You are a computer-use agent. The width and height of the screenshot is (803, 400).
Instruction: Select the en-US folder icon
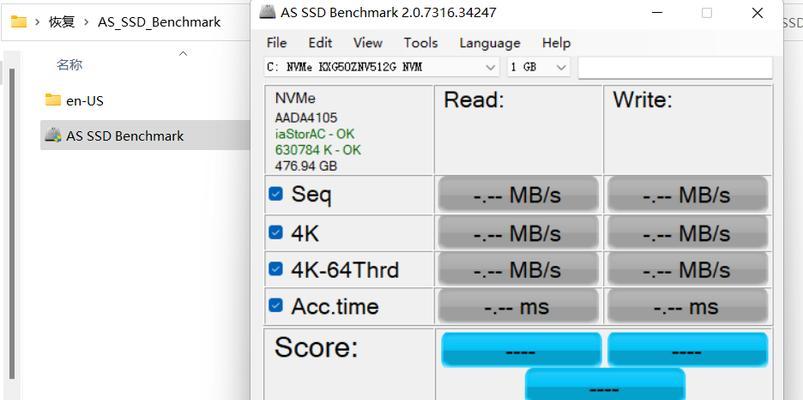point(53,100)
